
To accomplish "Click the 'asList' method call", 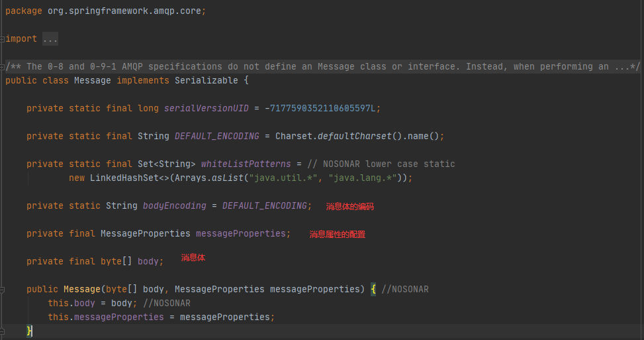I will click(x=228, y=178).
